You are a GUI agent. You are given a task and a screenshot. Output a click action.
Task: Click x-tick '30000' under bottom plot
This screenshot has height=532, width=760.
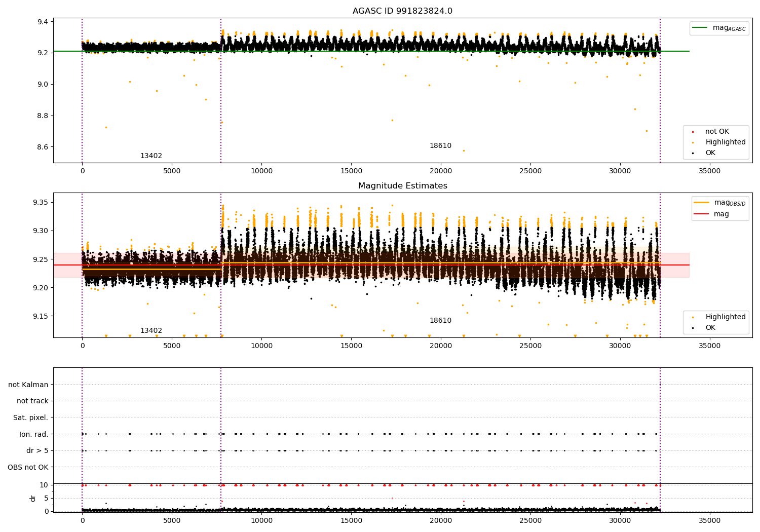pyautogui.click(x=620, y=521)
